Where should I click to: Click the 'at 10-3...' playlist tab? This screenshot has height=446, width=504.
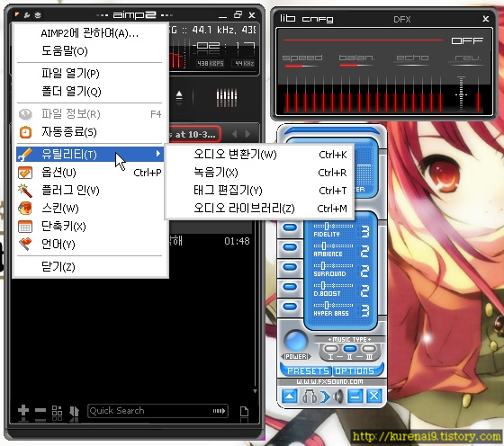194,134
